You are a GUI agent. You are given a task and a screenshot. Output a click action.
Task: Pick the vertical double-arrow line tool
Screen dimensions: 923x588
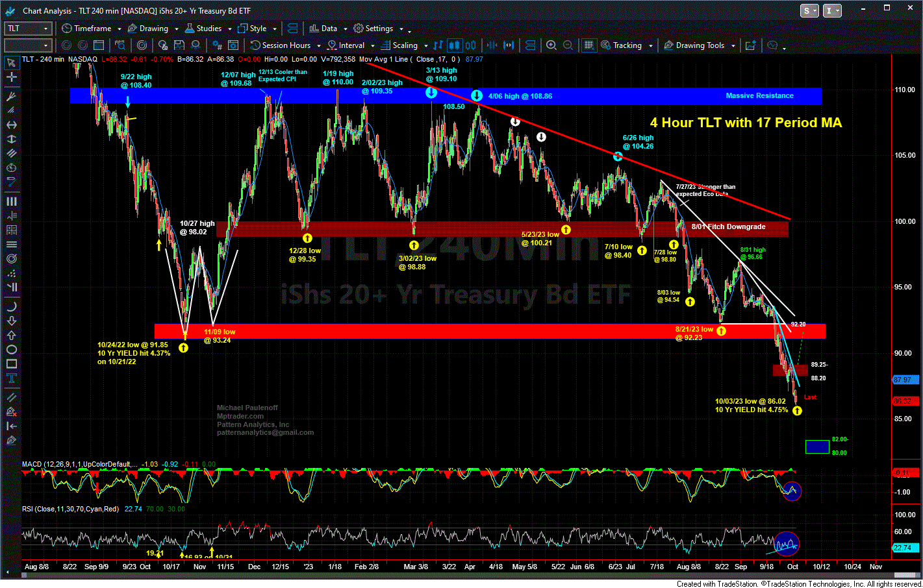pyautogui.click(x=11, y=139)
